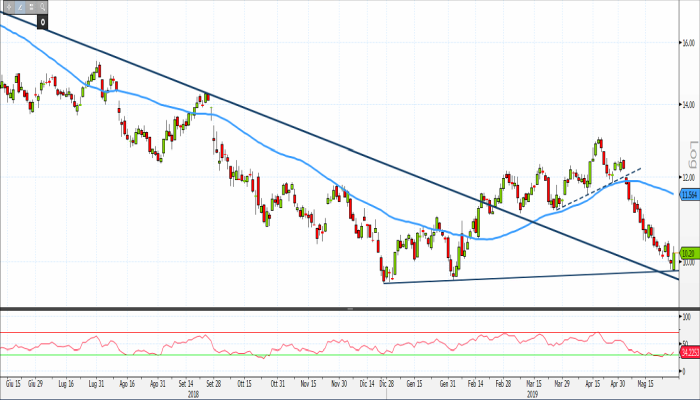Click the Lug 31 date label
This screenshot has width=700, height=400.
96,383
